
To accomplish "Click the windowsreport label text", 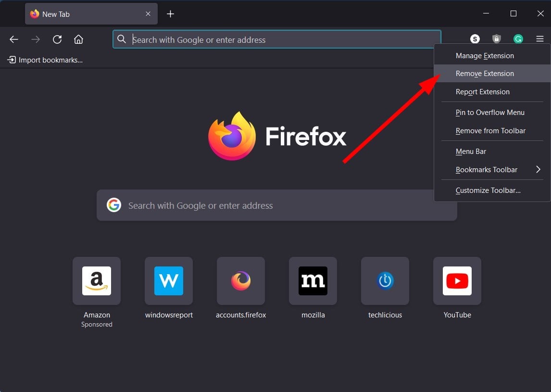I will 169,315.
